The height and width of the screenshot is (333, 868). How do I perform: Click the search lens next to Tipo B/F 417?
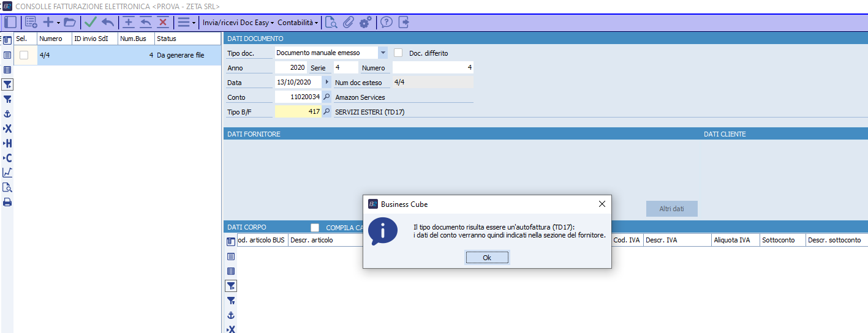[326, 111]
